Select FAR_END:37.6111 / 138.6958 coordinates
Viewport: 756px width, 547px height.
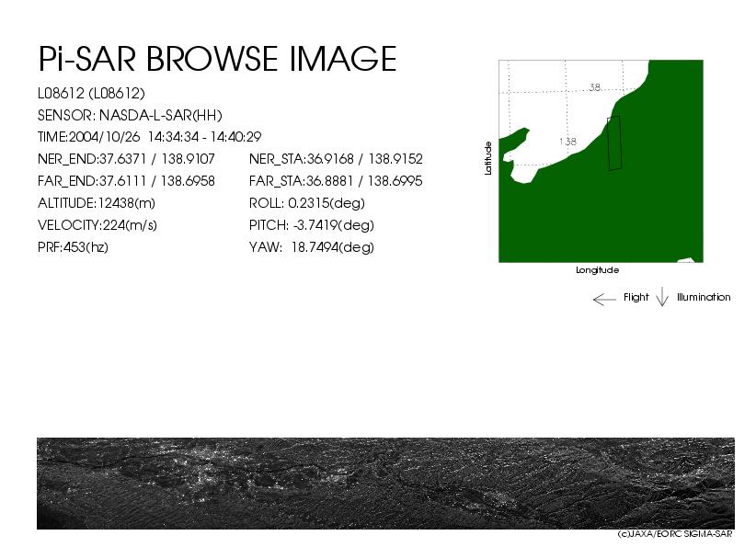[126, 181]
